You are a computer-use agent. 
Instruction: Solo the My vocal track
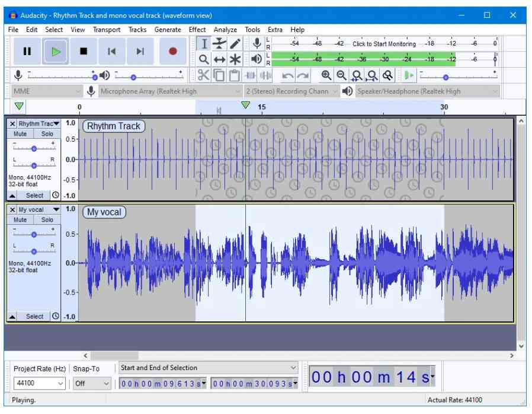tap(47, 219)
